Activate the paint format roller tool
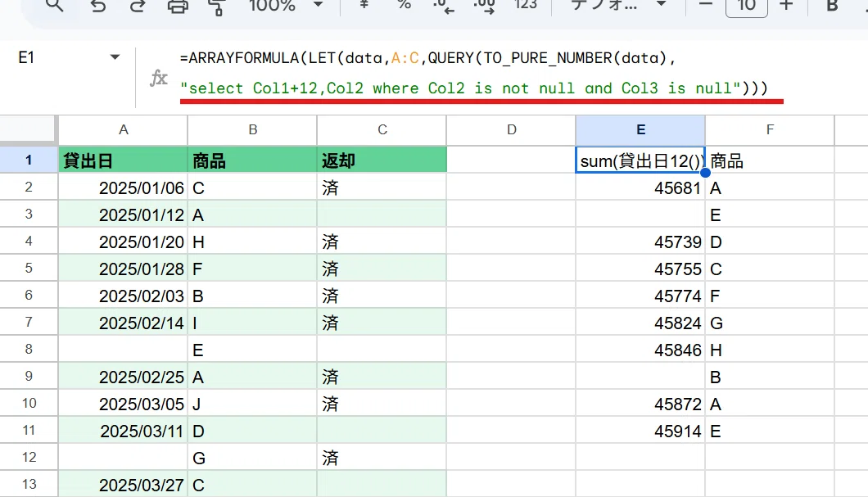This screenshot has width=868, height=497. pos(216,7)
